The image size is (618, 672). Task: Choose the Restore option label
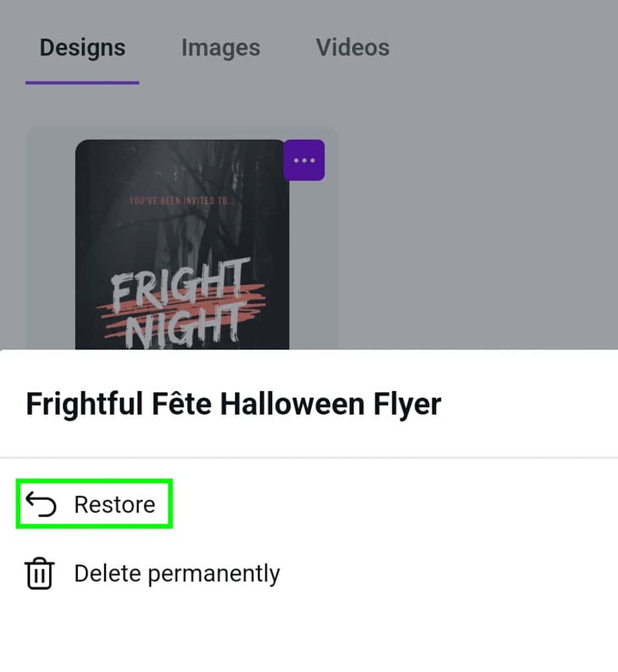(115, 504)
